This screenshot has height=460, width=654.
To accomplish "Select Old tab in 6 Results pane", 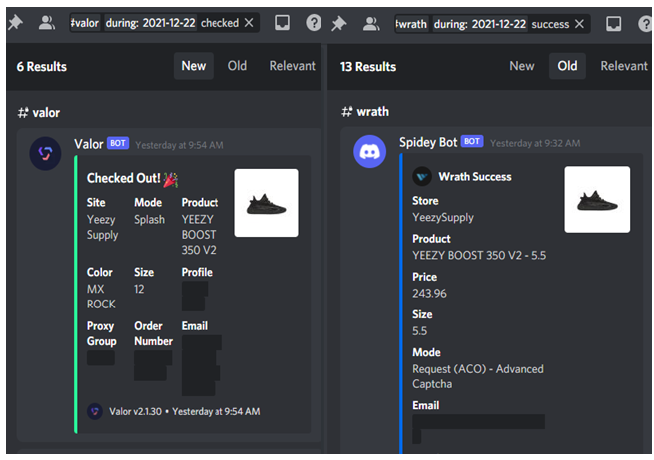I will point(237,66).
